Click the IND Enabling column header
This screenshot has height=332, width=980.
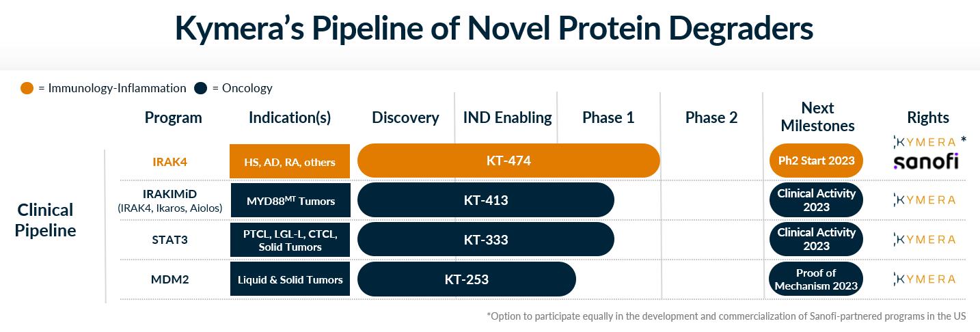pos(507,117)
